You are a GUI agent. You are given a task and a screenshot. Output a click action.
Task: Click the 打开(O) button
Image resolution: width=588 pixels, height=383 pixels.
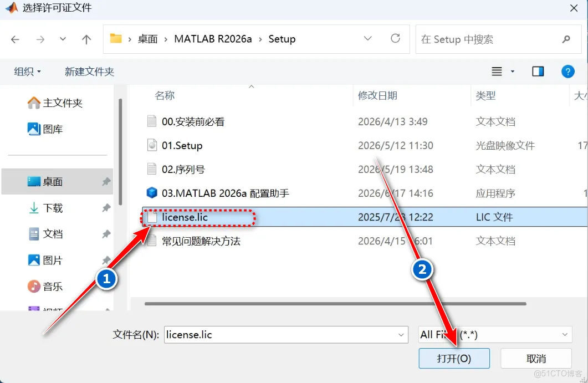click(x=454, y=359)
